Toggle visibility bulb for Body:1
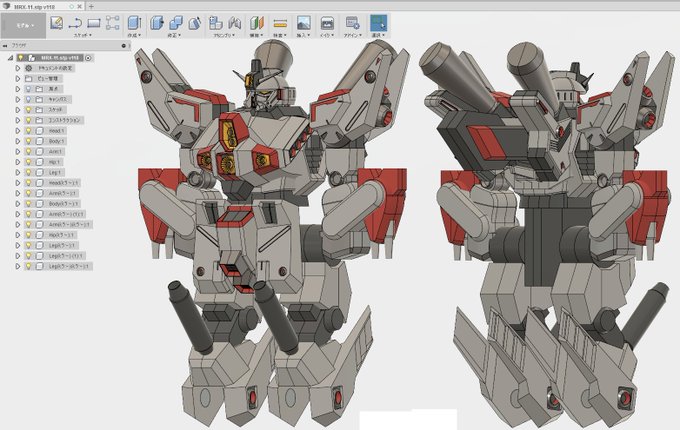This screenshot has height=430, width=680. coord(29,141)
